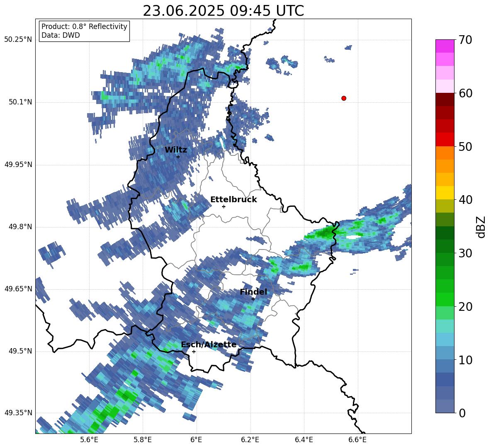Click the Findel city label

(x=253, y=292)
